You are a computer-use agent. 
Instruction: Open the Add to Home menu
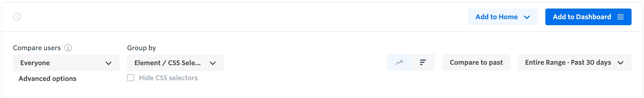[496, 17]
